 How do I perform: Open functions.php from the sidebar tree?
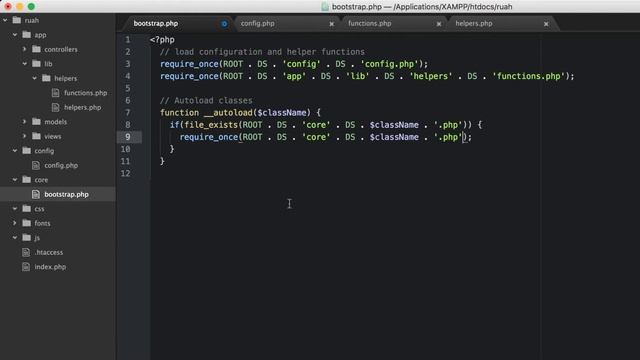[x=85, y=93]
